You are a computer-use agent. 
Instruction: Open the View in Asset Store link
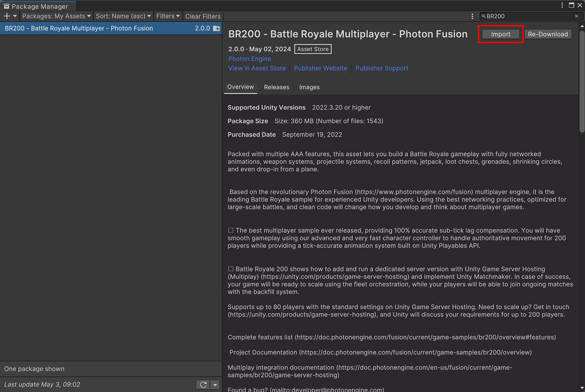[x=257, y=68]
